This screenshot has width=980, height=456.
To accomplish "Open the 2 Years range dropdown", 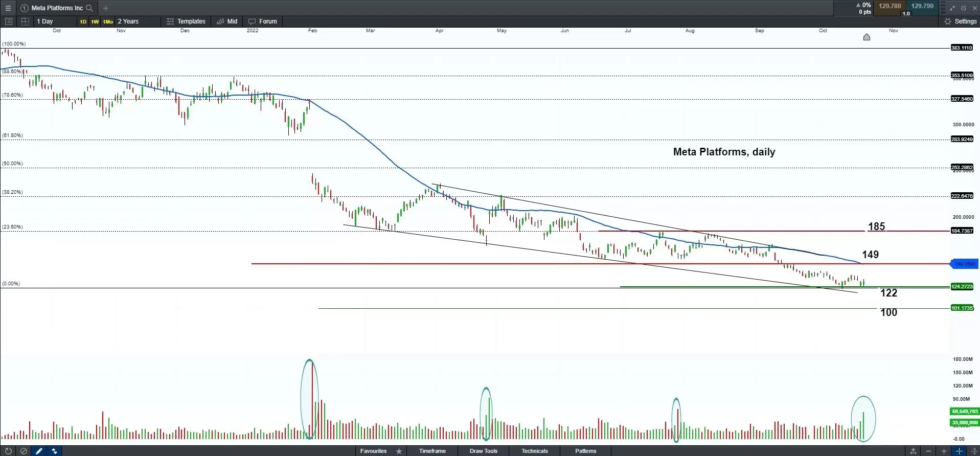I will [x=137, y=21].
